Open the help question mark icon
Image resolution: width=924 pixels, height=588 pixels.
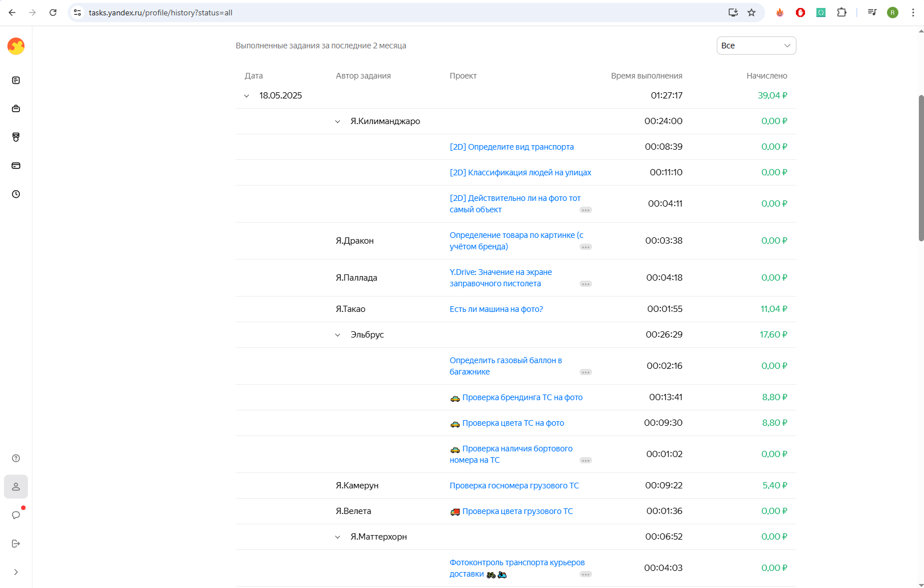click(x=16, y=458)
